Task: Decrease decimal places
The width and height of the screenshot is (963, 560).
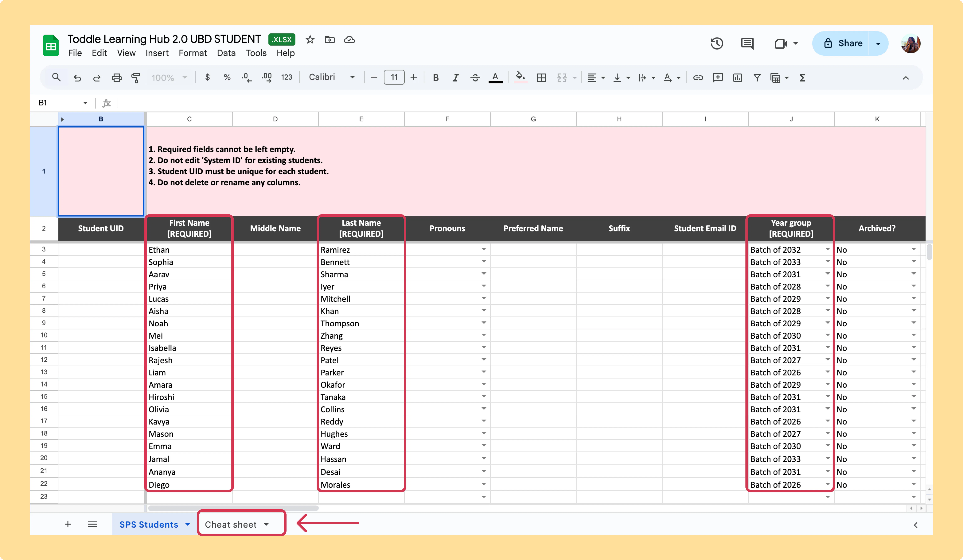Action: pyautogui.click(x=247, y=78)
